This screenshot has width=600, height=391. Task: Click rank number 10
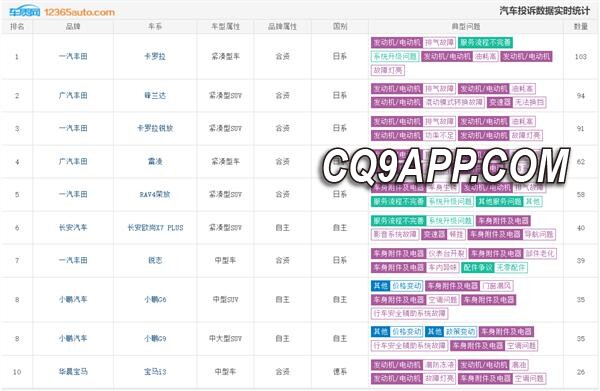[17, 371]
